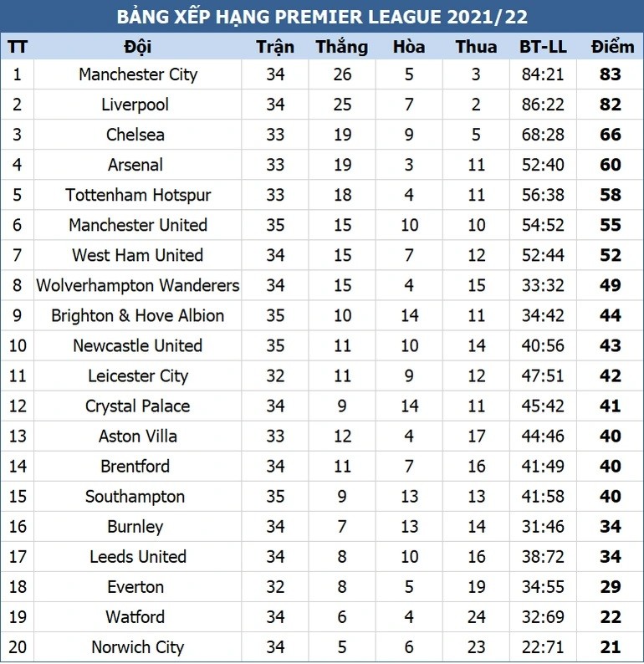Click the table title "Bảng xếp hạng Premier League 2021/22"
Viewport: 644px width, 664px height.
[x=322, y=17]
